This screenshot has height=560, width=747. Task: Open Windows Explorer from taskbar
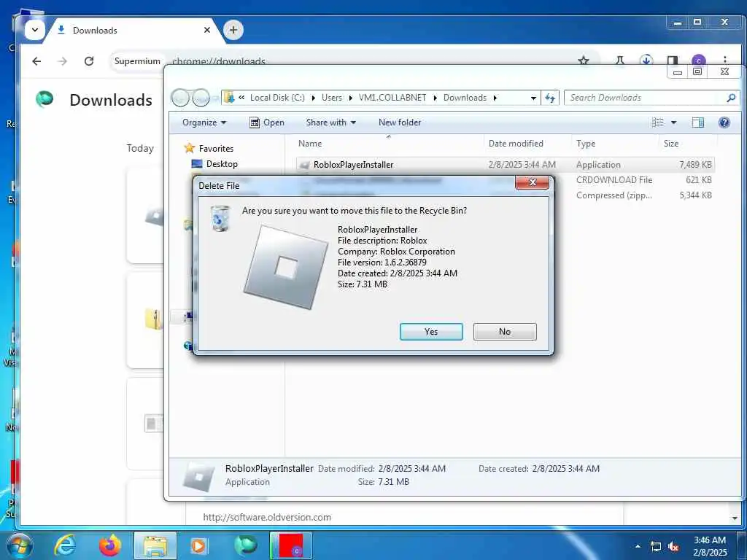155,545
